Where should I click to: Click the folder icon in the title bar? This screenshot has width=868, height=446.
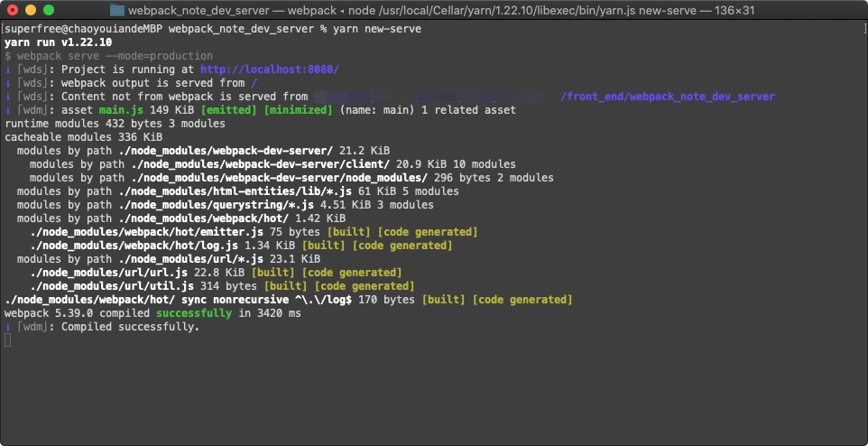tap(116, 10)
